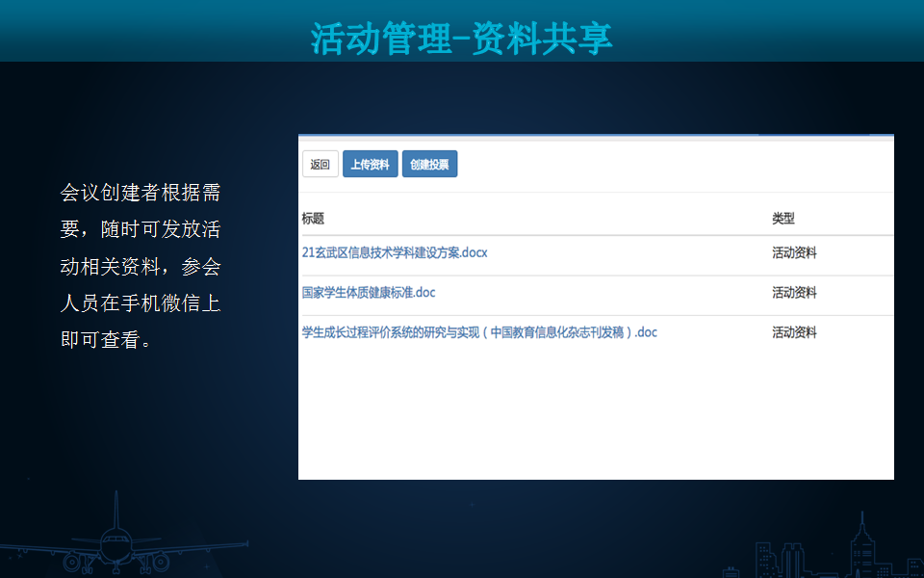Select 活动资料 in the 21玄武区 row
The width and height of the screenshot is (924, 578).
pyautogui.click(x=794, y=253)
